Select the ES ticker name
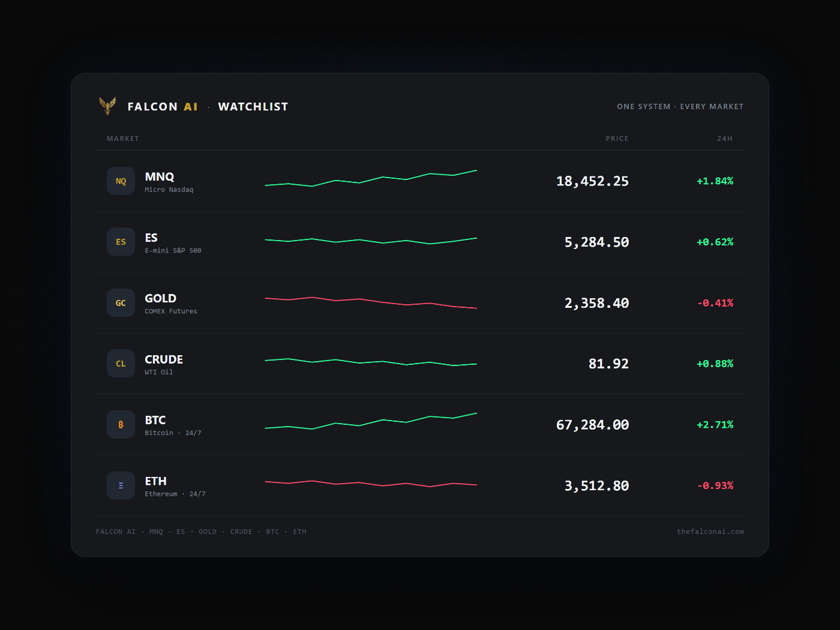 coord(151,238)
